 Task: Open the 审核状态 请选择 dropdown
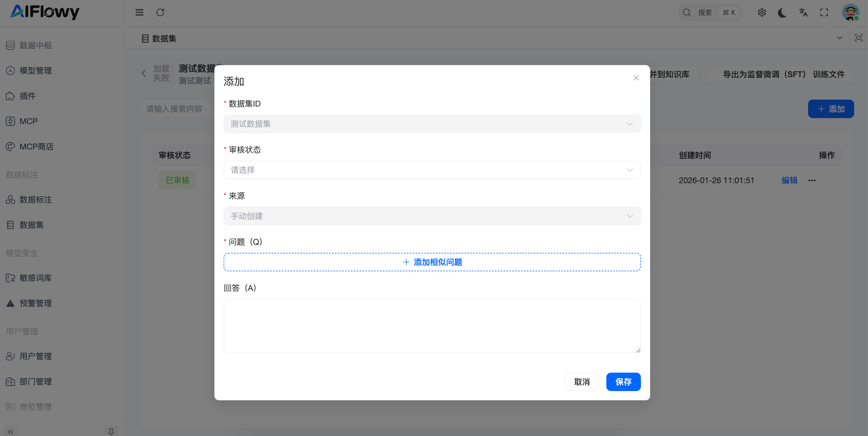(x=432, y=170)
